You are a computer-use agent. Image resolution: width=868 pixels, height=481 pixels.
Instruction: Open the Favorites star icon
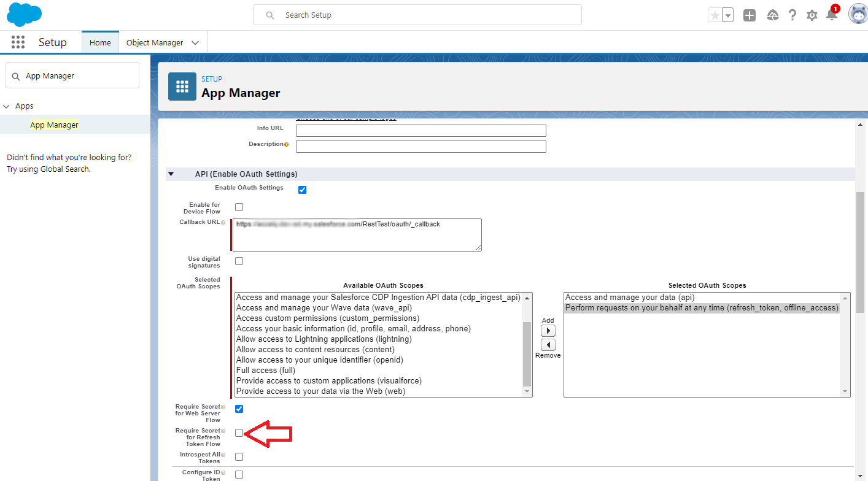[x=715, y=15]
